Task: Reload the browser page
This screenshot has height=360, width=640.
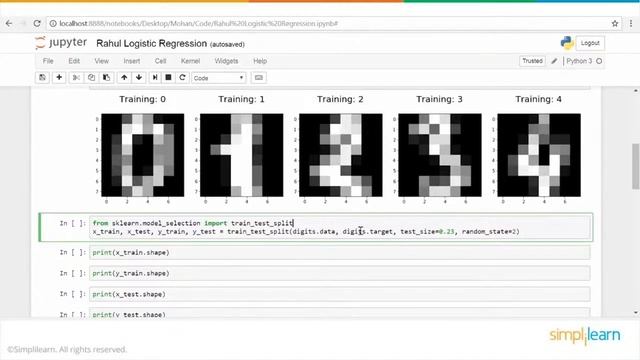Action: coord(37,24)
